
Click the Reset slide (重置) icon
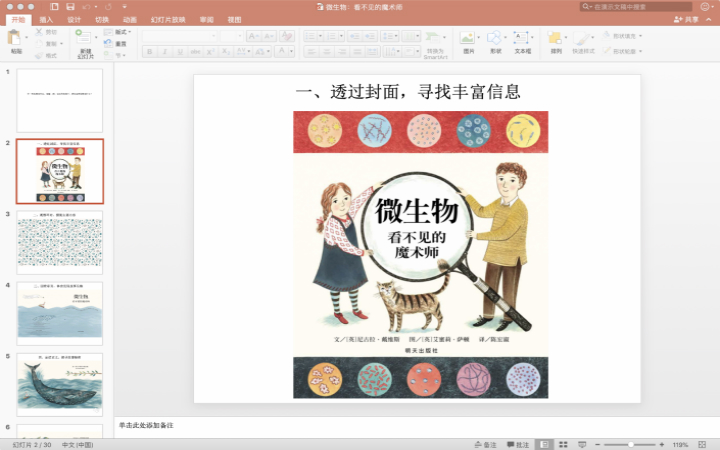click(108, 44)
